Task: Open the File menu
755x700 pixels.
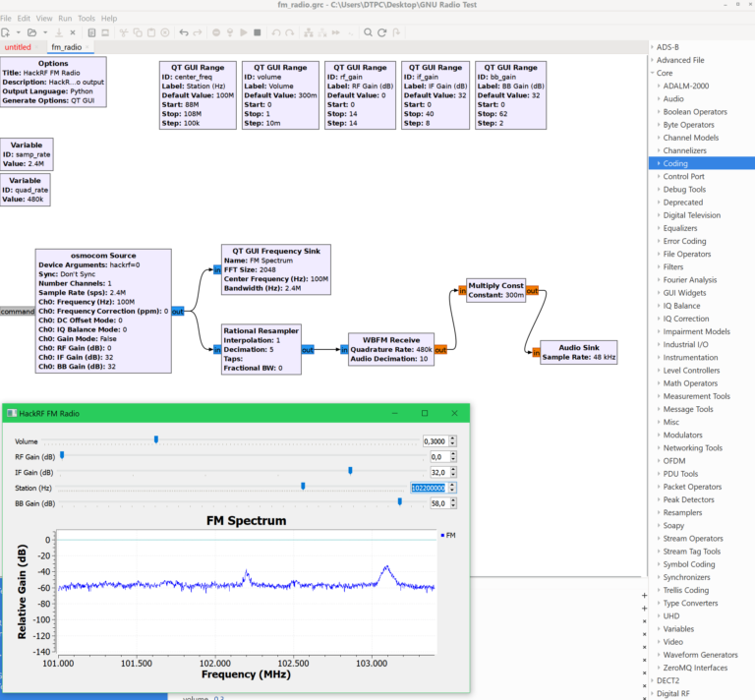Action: [6, 19]
